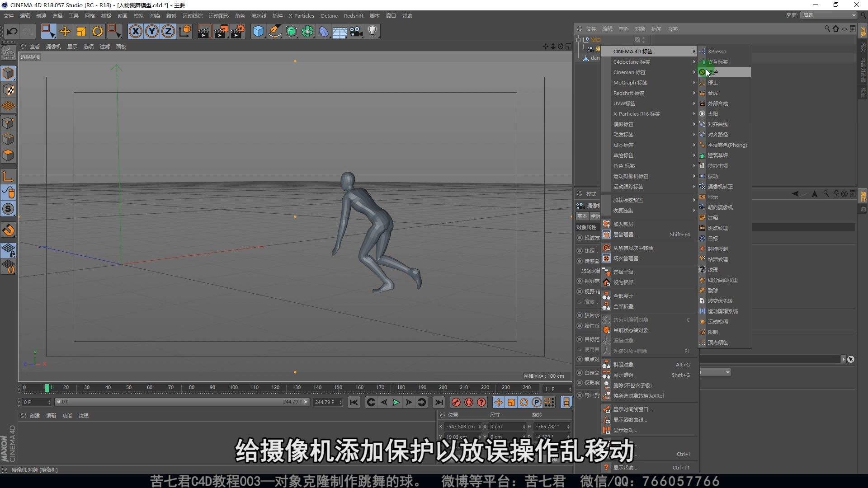Add a Cube primitive object
This screenshot has height=488, width=868.
(258, 32)
